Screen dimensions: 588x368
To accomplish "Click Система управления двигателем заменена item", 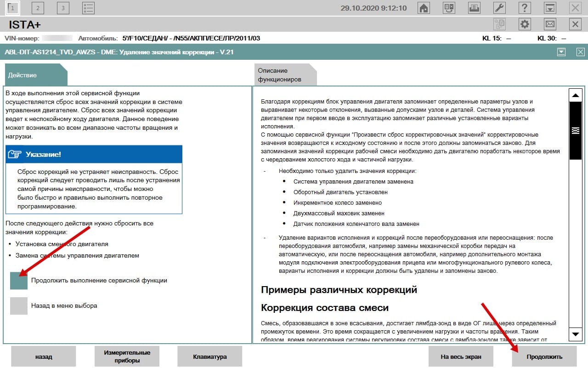I will [x=353, y=181].
